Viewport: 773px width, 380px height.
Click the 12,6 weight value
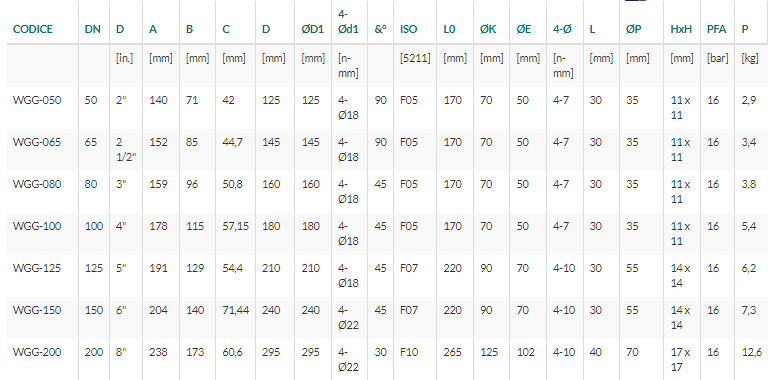point(752,352)
